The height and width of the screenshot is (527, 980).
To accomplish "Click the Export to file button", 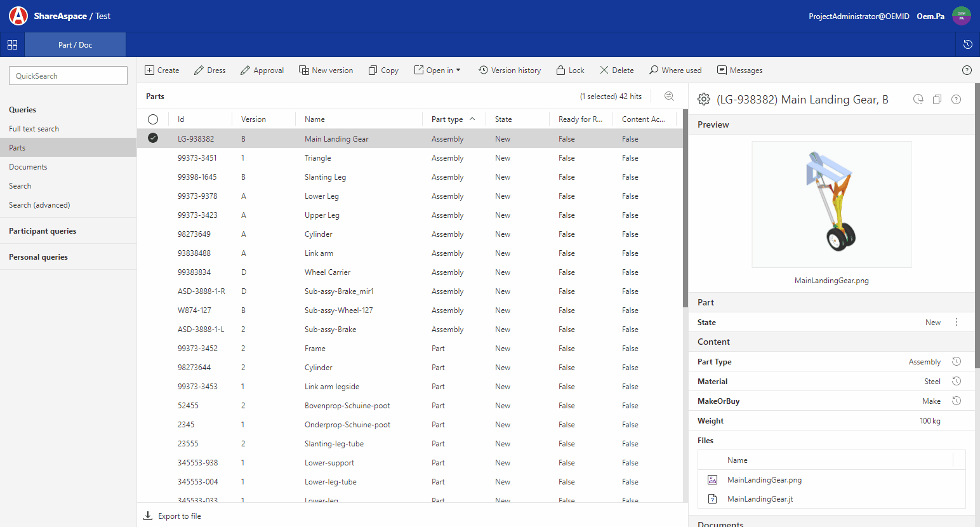I will 172,516.
